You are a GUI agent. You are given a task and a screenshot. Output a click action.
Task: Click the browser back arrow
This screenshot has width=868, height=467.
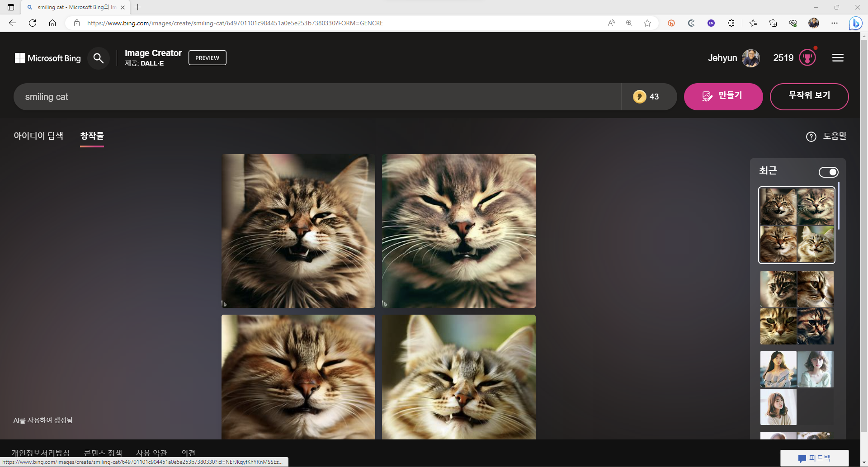coord(13,23)
